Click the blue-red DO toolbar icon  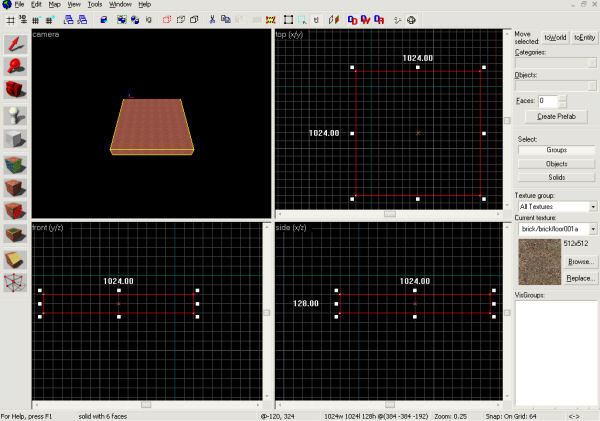tap(352, 20)
